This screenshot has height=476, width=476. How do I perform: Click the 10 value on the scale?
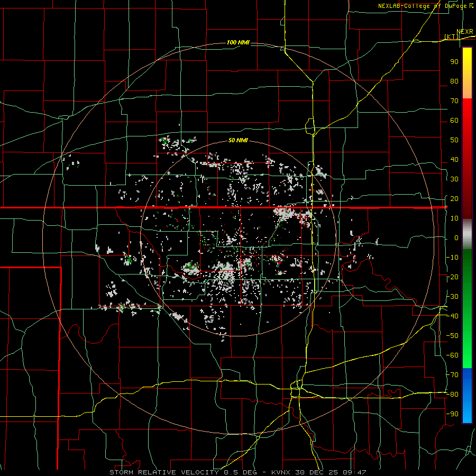454,218
